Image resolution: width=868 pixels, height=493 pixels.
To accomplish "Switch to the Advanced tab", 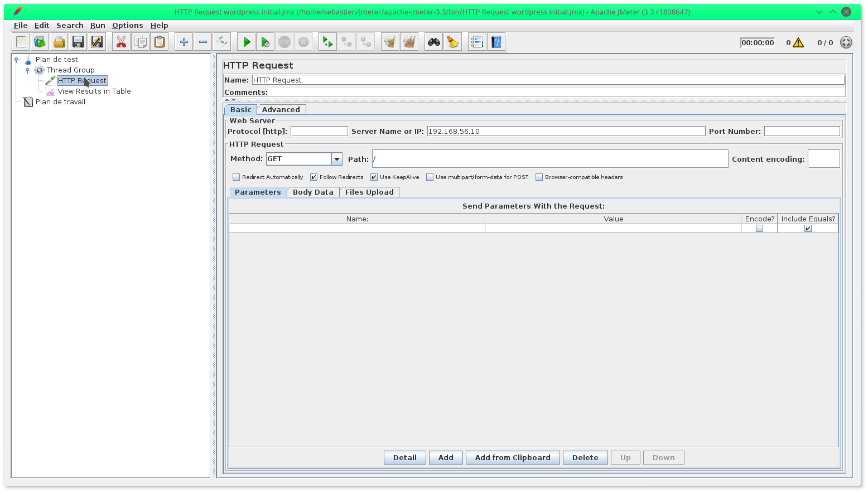I will click(x=281, y=110).
